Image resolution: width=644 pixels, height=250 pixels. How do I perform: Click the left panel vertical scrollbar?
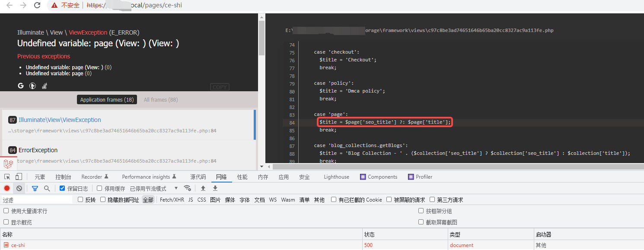click(x=261, y=38)
